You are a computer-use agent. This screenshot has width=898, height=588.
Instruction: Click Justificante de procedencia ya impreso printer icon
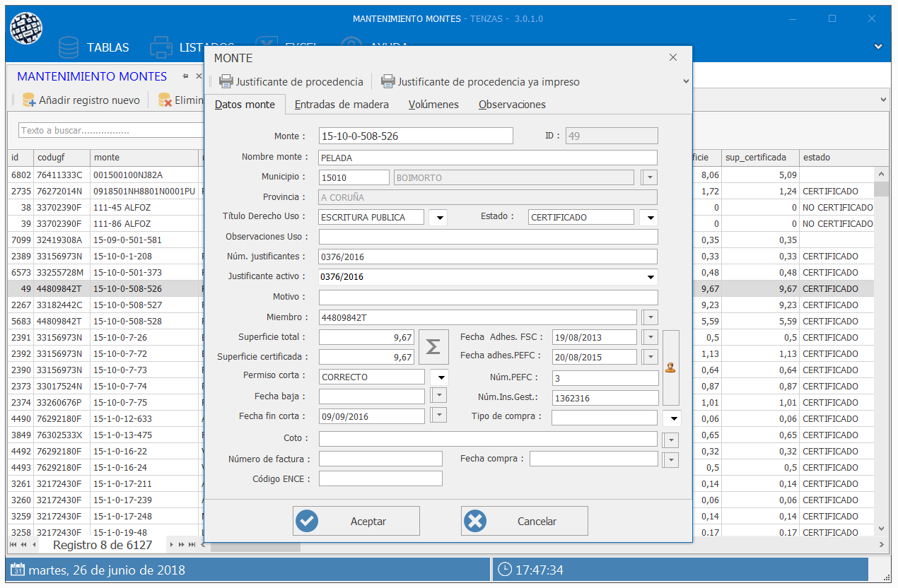point(387,82)
